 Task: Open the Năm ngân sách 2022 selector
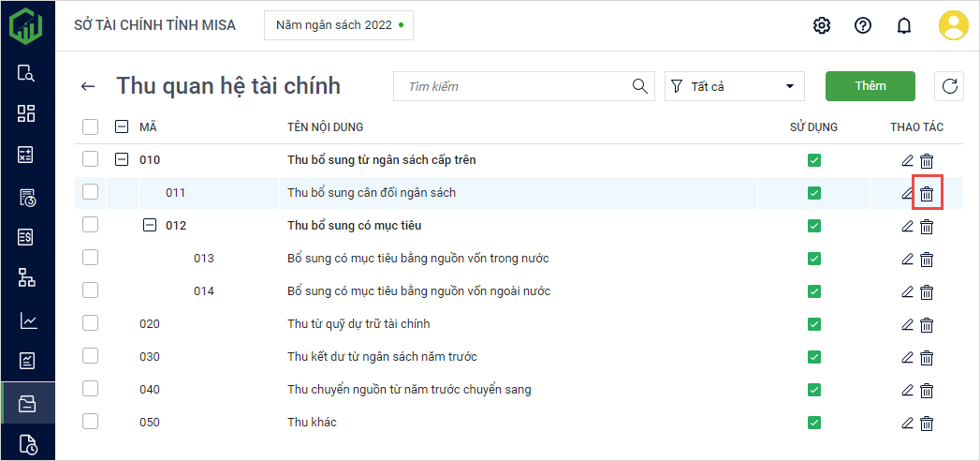point(339,25)
